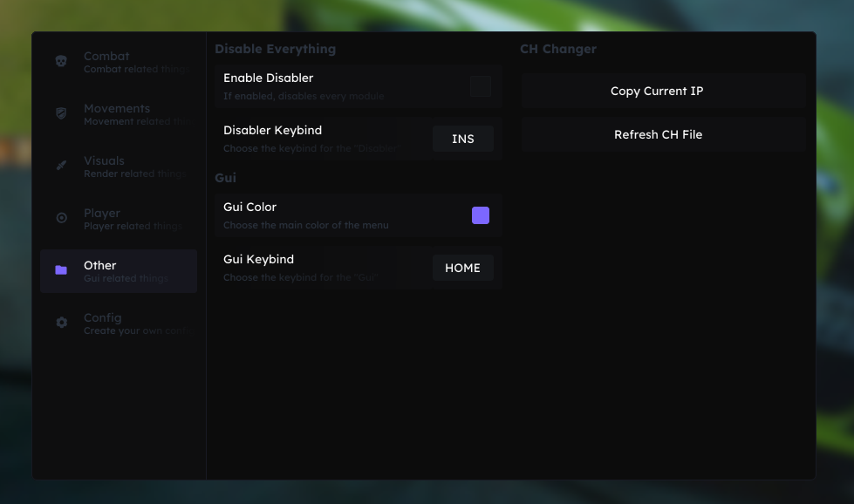Click the Movements shield icon
The width and height of the screenshot is (854, 504).
tap(61, 113)
